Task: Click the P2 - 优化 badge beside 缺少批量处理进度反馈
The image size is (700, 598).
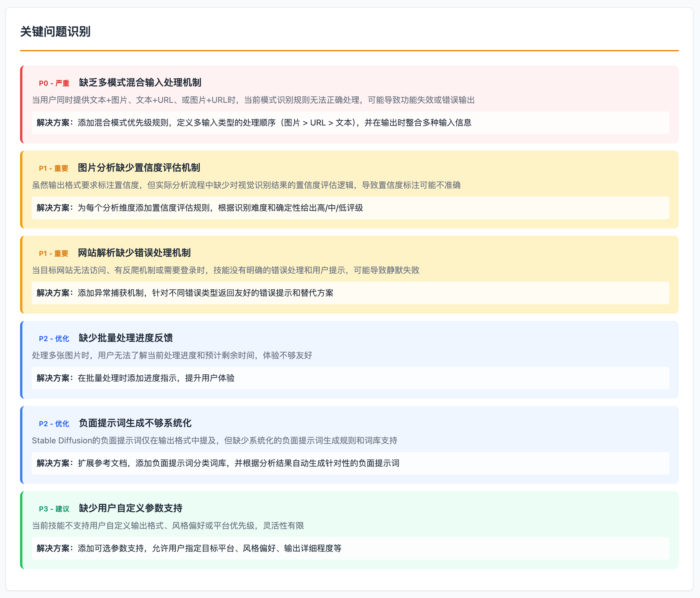Action: (x=54, y=338)
